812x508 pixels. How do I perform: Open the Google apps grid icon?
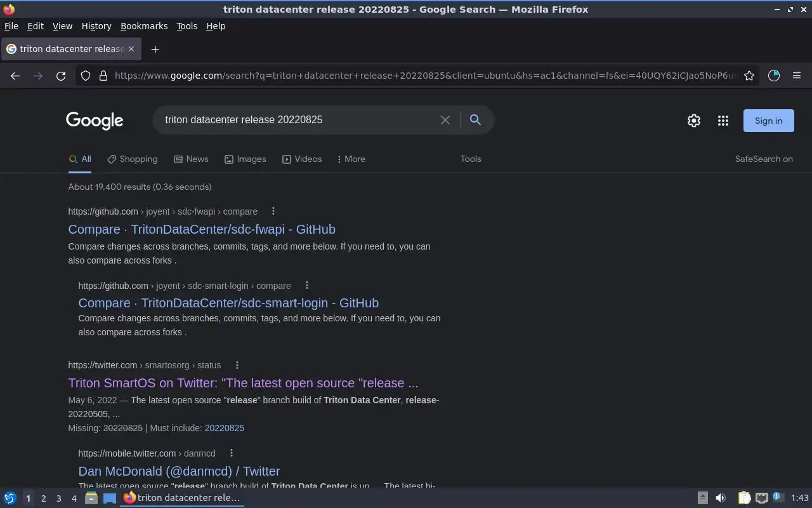coord(723,121)
